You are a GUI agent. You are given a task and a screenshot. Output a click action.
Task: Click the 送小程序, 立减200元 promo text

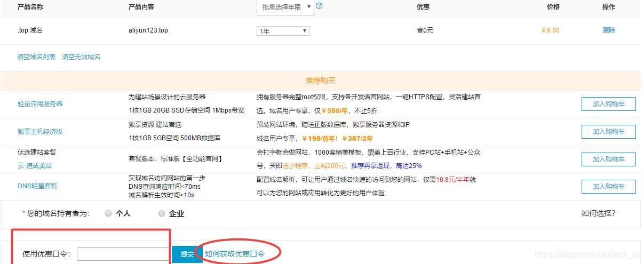click(314, 166)
